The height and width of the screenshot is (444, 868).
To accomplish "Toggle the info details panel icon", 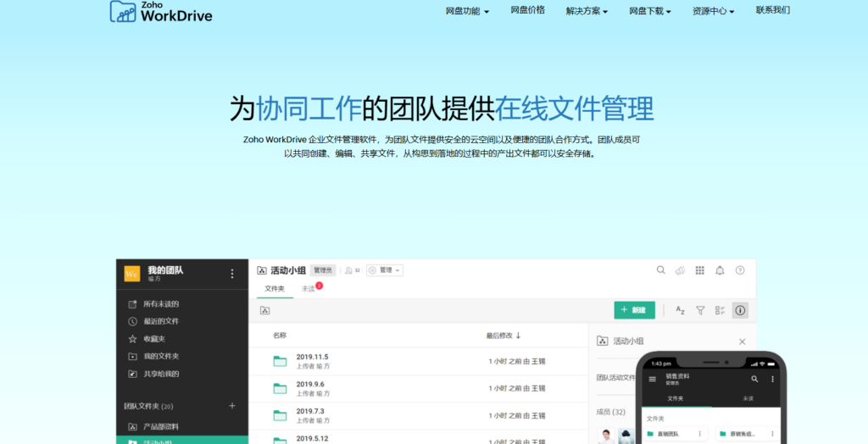I will click(740, 311).
